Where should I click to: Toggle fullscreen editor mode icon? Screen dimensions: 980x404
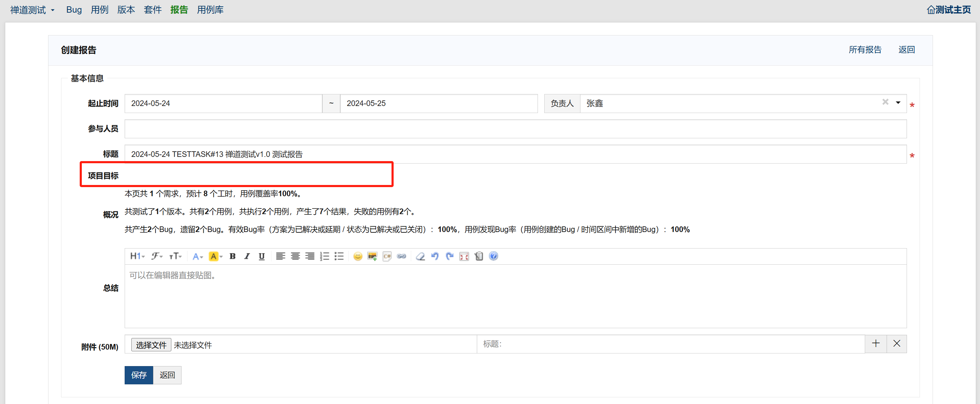tap(464, 256)
